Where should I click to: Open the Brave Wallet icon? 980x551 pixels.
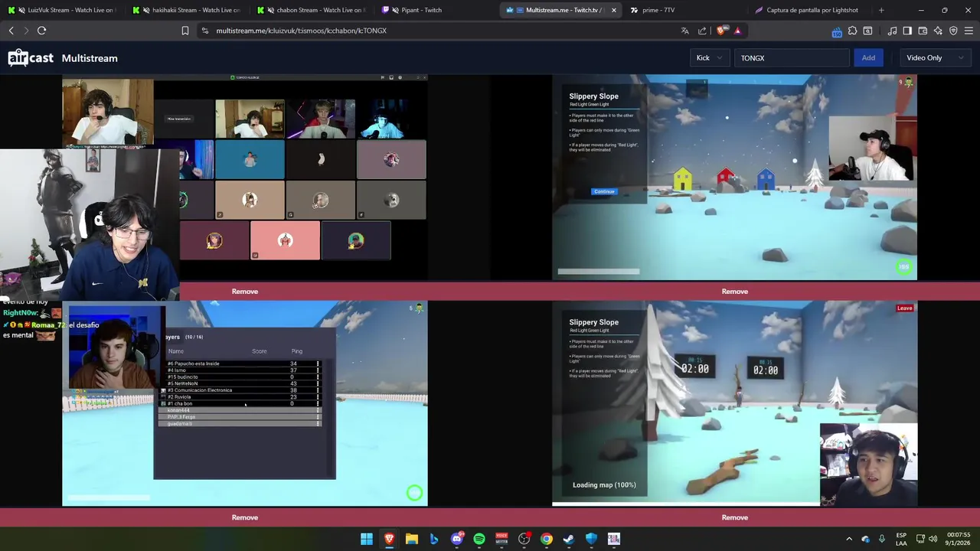pyautogui.click(x=923, y=31)
